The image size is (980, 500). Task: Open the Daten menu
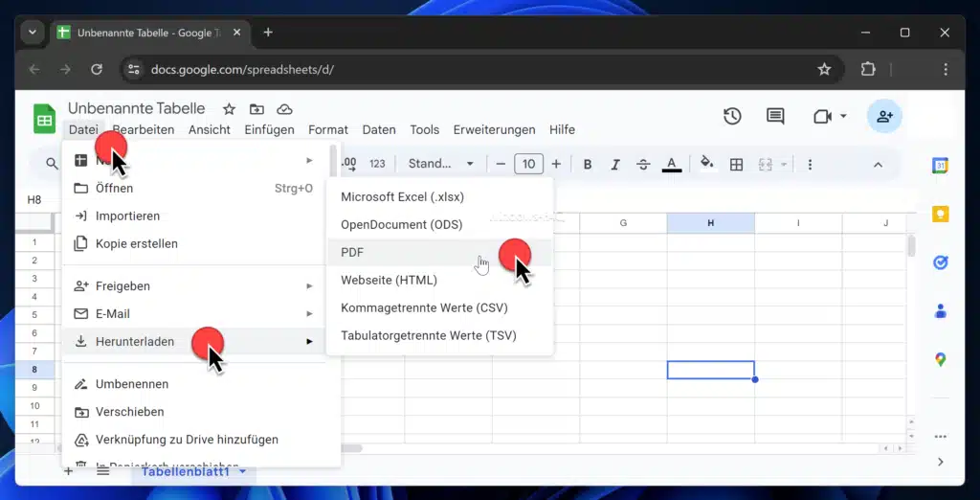click(x=379, y=130)
